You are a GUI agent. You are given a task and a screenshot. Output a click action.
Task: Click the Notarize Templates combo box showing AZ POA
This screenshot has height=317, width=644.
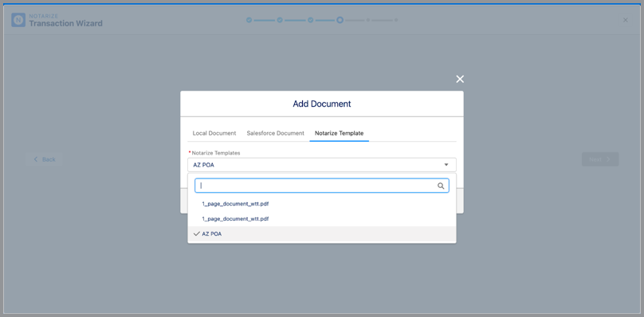coord(322,165)
